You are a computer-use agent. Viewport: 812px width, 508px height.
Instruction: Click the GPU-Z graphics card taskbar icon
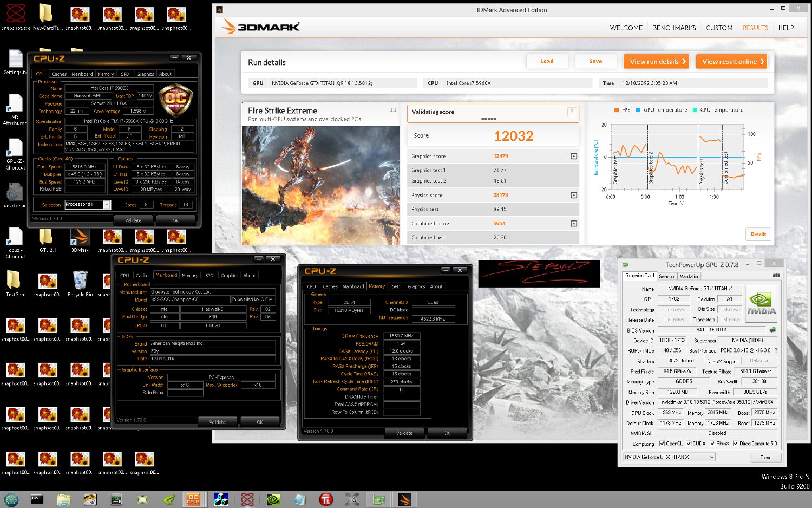coord(379,499)
